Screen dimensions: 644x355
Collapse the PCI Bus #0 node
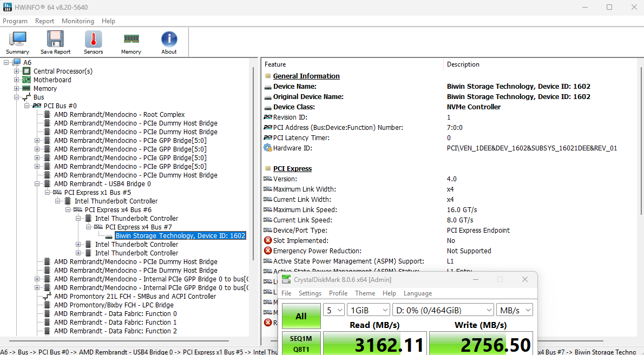27,106
